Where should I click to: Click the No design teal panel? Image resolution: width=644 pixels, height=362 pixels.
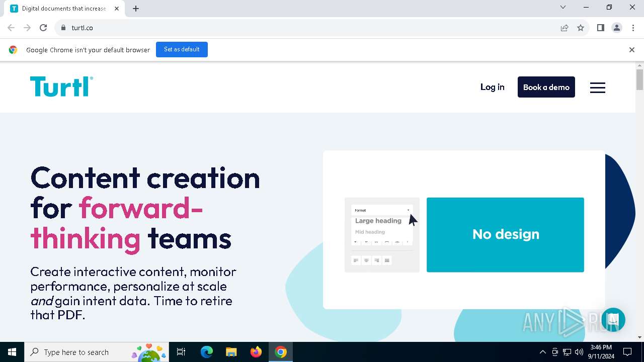505,235
